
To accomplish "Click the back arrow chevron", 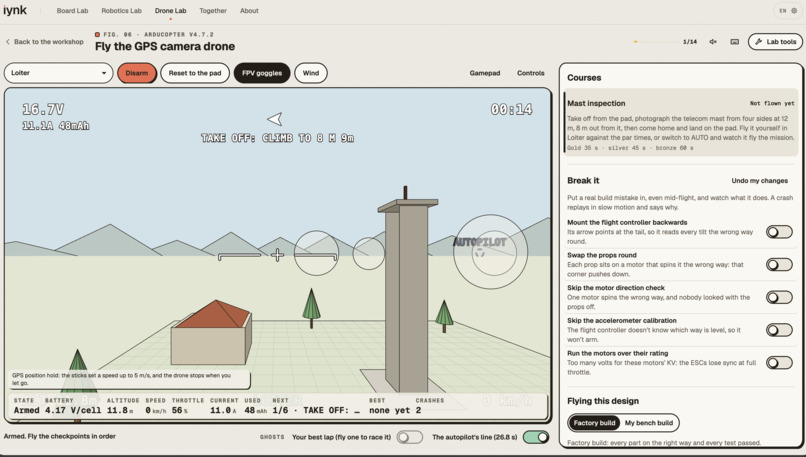I will coord(8,42).
